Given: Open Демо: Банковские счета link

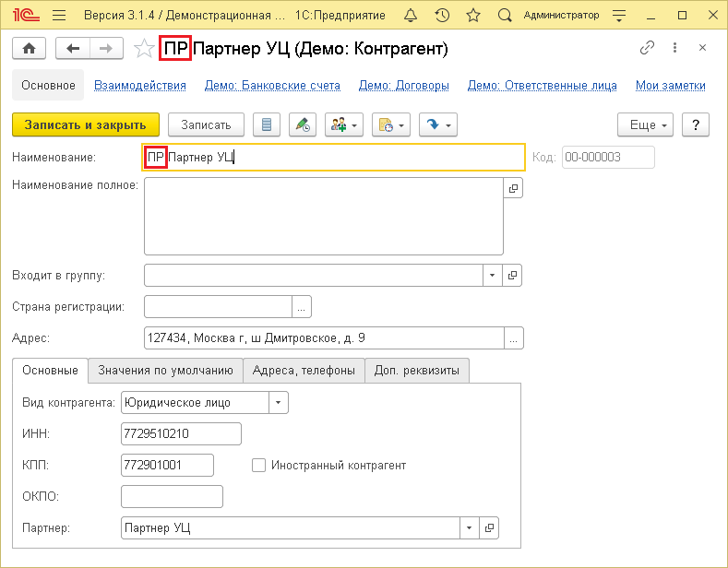Looking at the screenshot, I should (x=272, y=86).
